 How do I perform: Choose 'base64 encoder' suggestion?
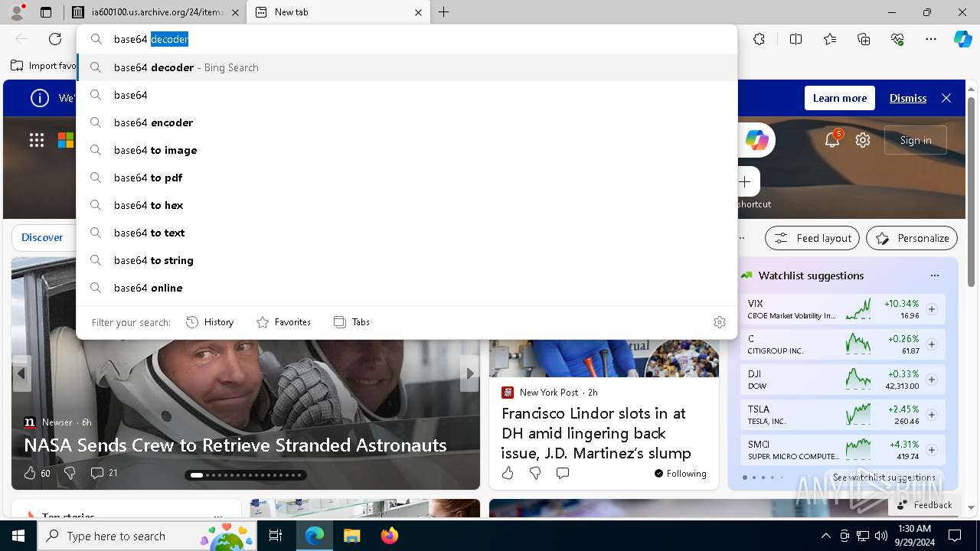pos(407,122)
